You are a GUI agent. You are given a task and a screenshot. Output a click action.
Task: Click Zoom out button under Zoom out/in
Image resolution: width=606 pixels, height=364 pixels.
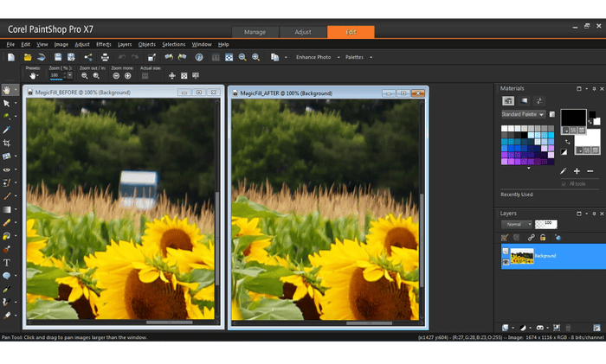[85, 76]
